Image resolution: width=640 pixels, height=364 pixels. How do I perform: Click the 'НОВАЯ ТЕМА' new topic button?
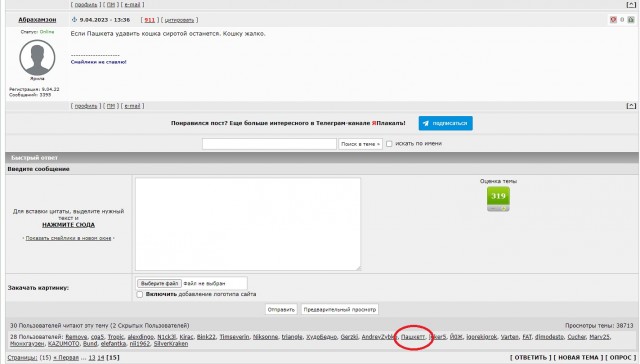578,358
